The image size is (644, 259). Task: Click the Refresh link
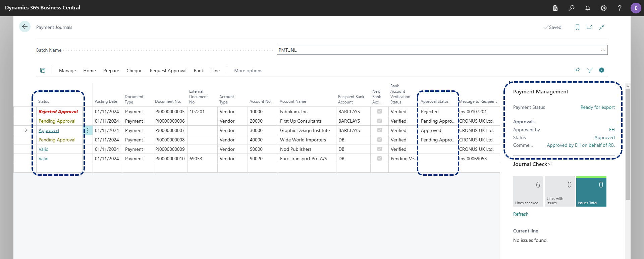pos(521,214)
